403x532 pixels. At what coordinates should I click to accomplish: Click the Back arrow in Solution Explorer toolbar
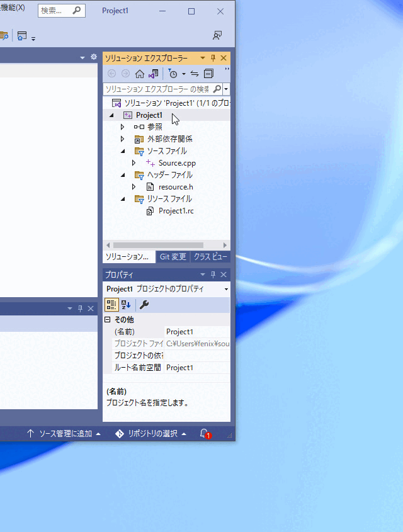[111, 74]
